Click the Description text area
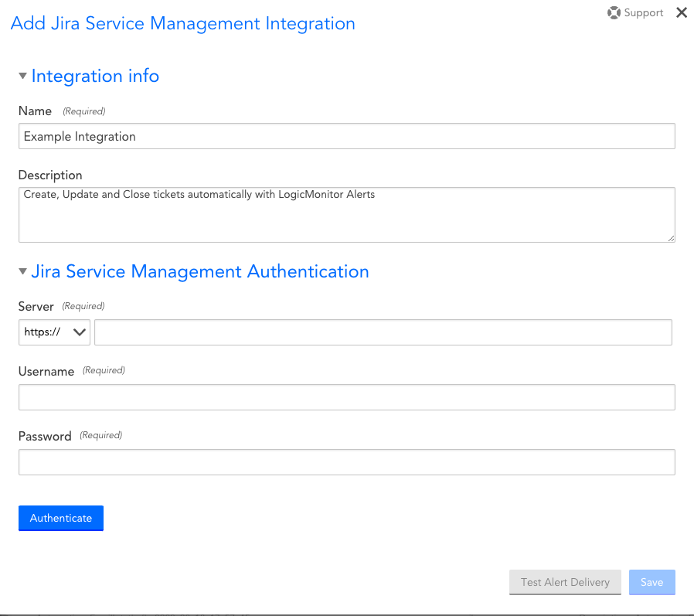Screen dimensions: 694x616 (x=346, y=215)
